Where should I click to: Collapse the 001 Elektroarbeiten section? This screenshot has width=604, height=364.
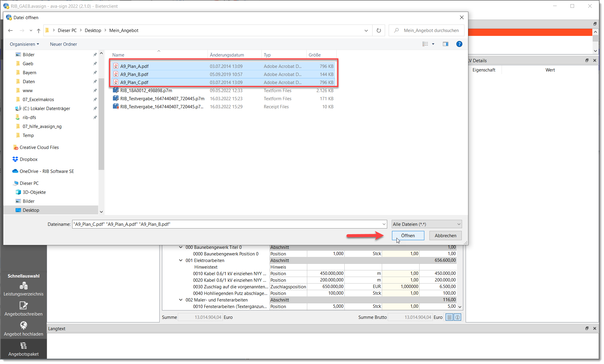pos(181,261)
